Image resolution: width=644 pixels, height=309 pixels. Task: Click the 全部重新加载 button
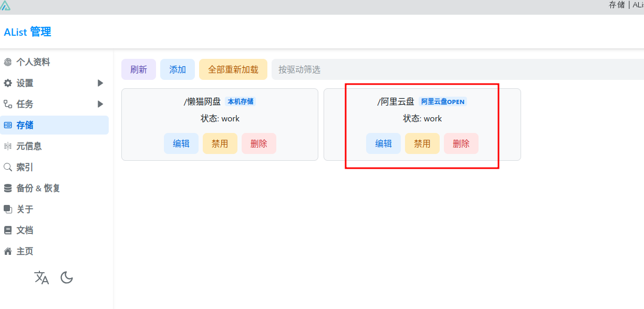point(233,69)
